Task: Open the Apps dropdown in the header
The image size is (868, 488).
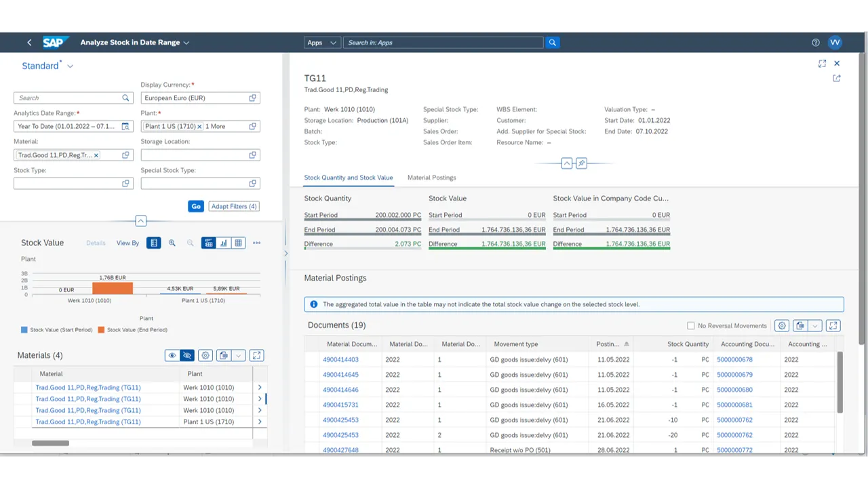Action: pos(321,42)
